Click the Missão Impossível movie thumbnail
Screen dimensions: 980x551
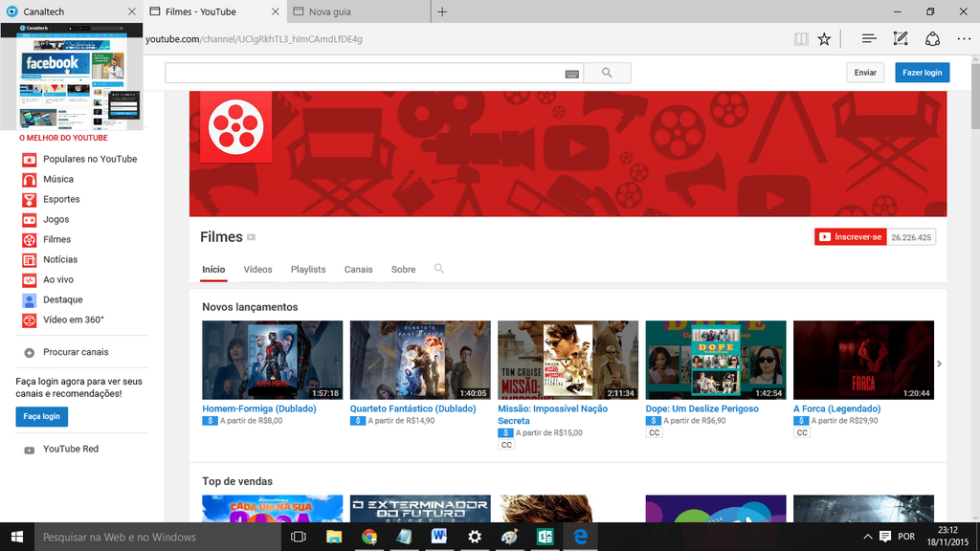point(568,360)
